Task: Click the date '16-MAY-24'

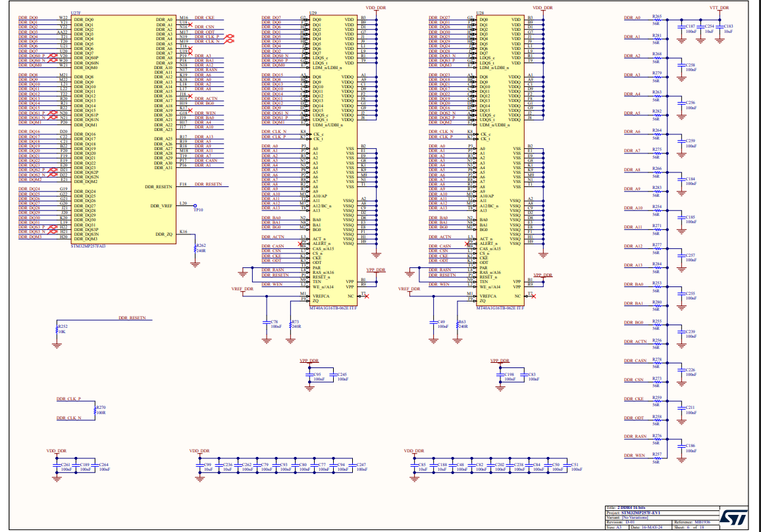Action: click(652, 527)
